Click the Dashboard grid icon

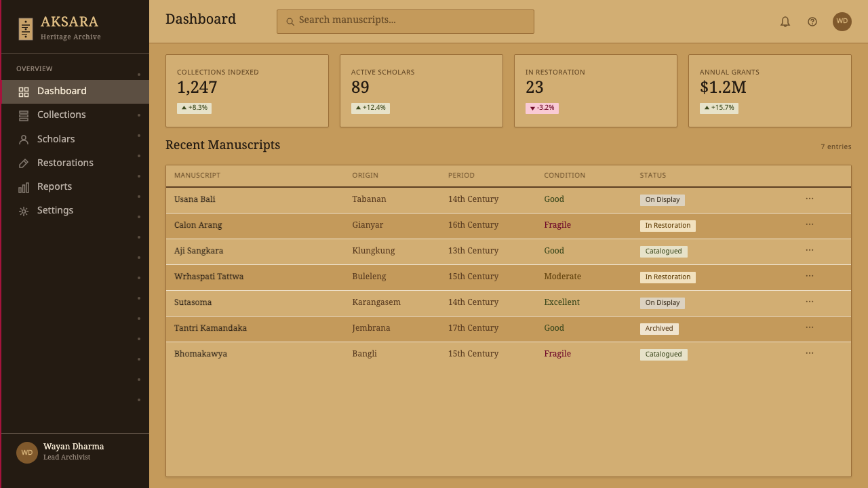coord(24,91)
